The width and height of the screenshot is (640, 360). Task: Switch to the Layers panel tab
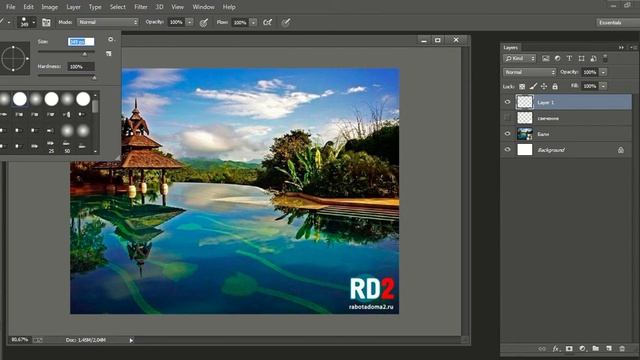pos(510,47)
